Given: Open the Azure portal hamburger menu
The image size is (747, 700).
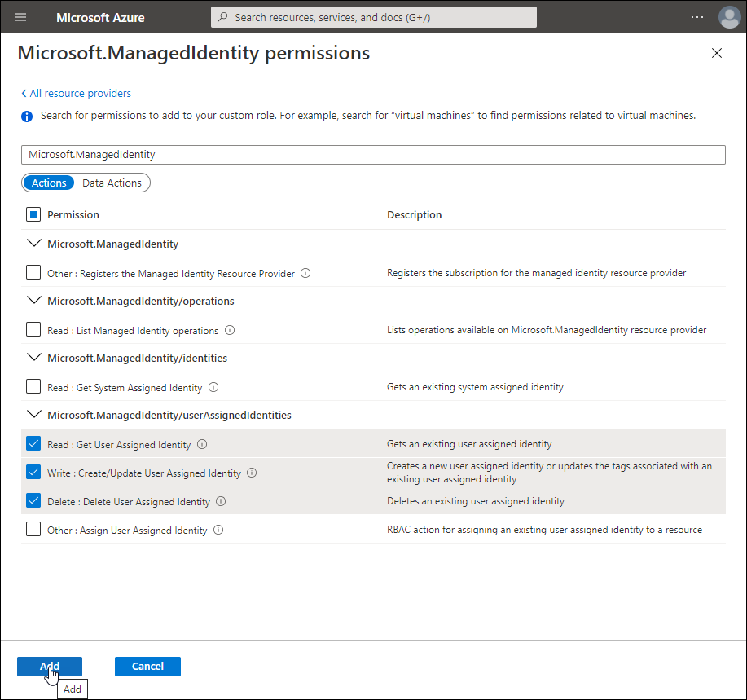Looking at the screenshot, I should (x=20, y=17).
